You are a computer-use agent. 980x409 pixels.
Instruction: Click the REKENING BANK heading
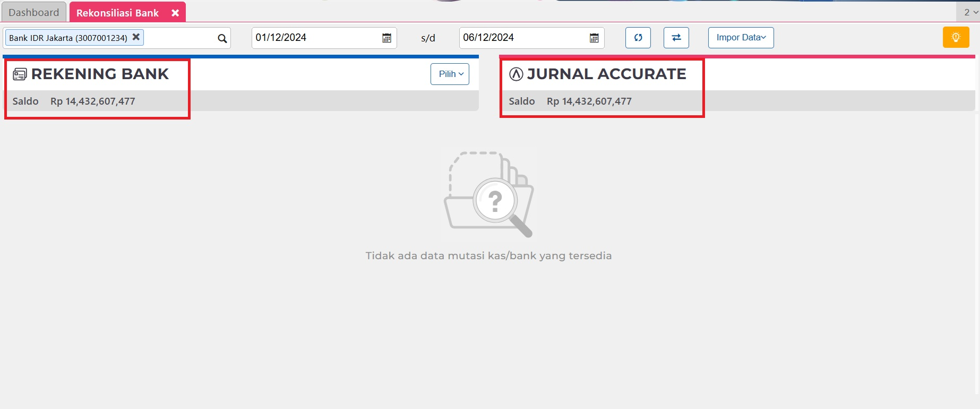100,74
